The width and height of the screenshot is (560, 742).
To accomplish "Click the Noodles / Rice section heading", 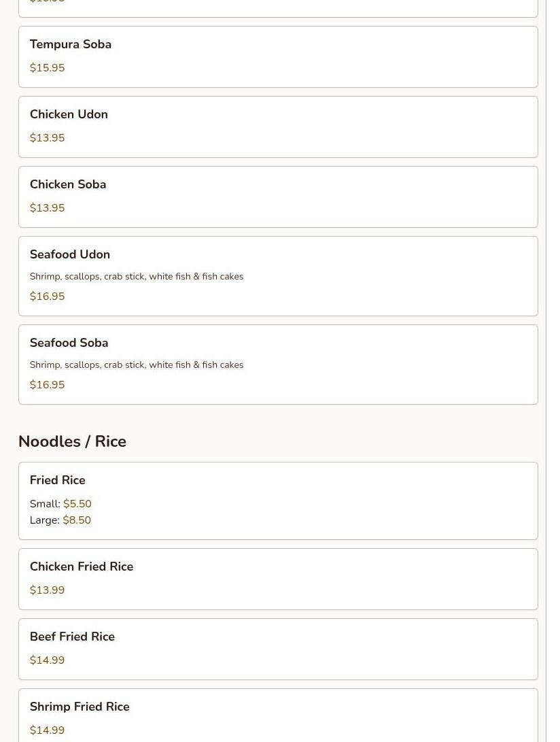I will (72, 442).
